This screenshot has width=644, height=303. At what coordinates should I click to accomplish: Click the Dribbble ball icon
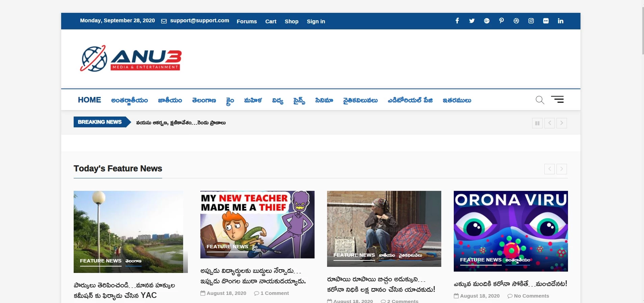(516, 21)
